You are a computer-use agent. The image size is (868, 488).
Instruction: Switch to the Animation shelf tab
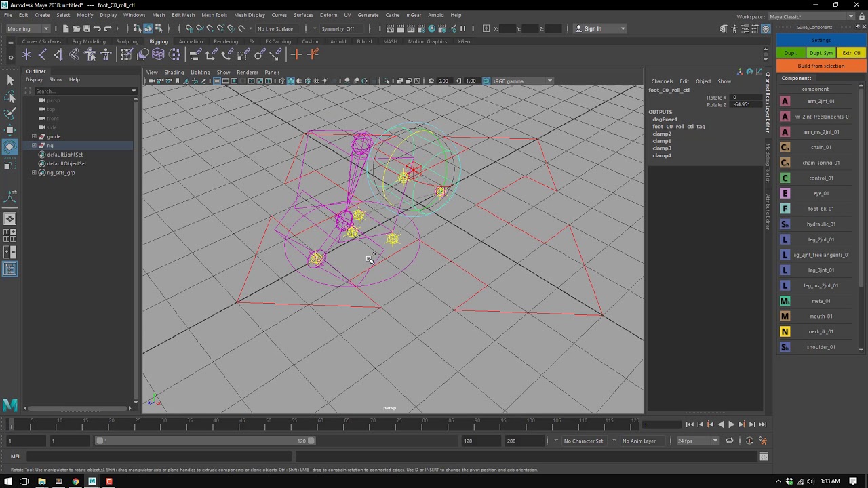click(x=191, y=41)
